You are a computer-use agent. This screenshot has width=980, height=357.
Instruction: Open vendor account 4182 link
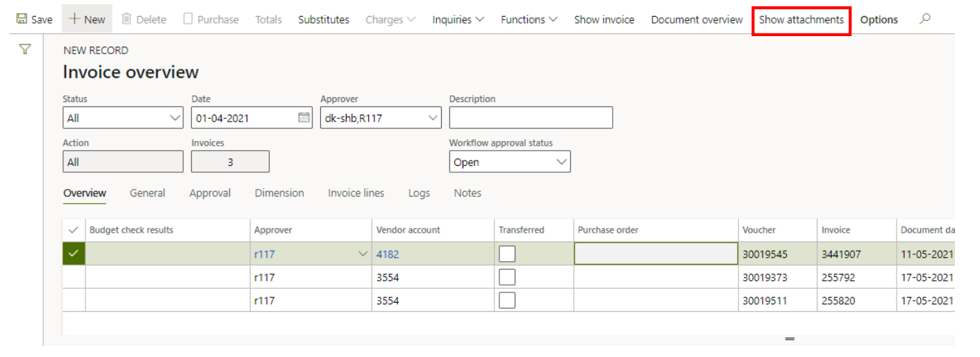388,254
